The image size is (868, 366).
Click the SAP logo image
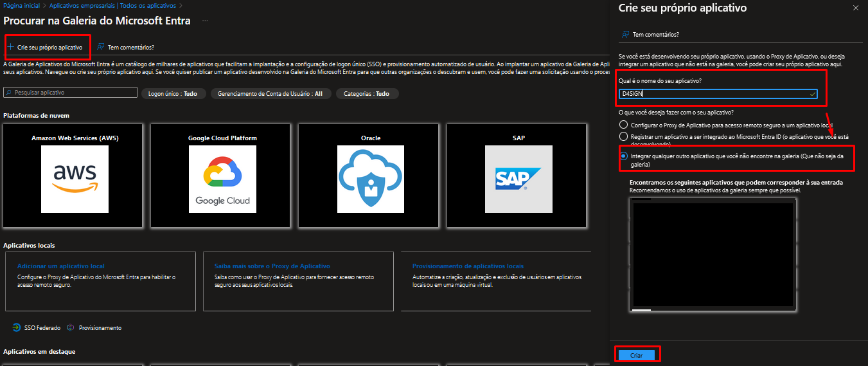[518, 179]
